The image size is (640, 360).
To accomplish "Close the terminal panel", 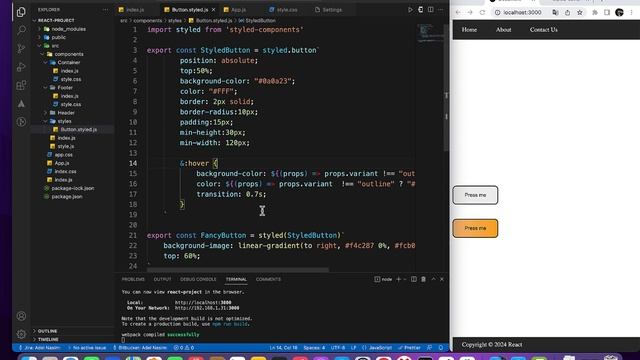I will coord(442,279).
